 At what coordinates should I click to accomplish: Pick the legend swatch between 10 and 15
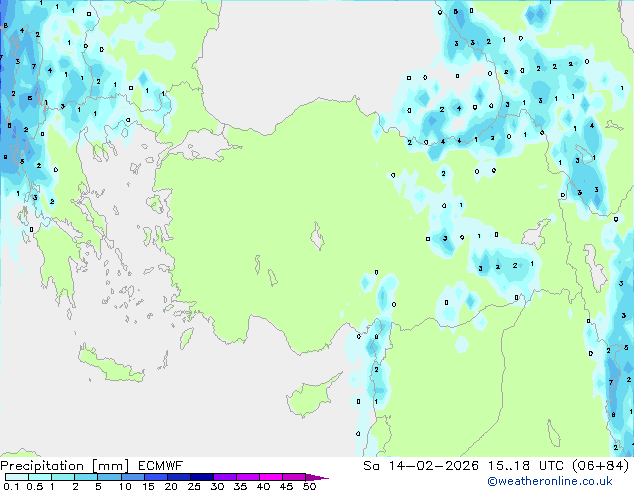click(134, 478)
